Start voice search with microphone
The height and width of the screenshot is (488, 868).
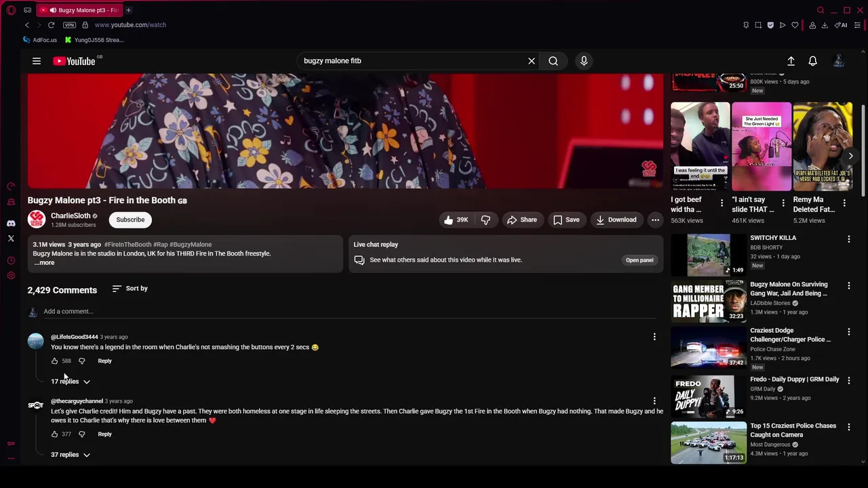pos(584,61)
